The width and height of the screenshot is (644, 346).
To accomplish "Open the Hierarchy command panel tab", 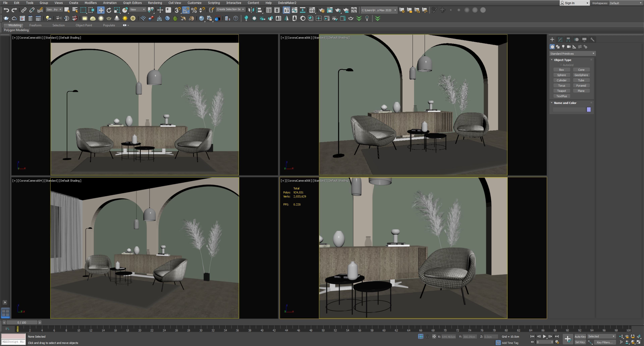I will click(x=568, y=40).
